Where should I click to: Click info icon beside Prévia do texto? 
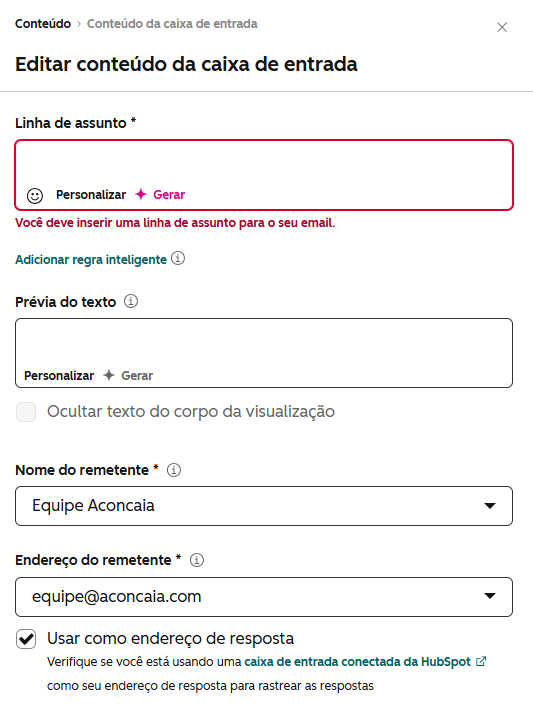131,301
